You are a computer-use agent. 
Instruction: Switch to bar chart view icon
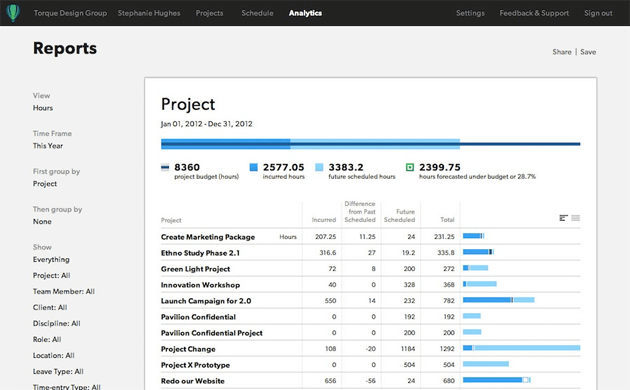[563, 218]
